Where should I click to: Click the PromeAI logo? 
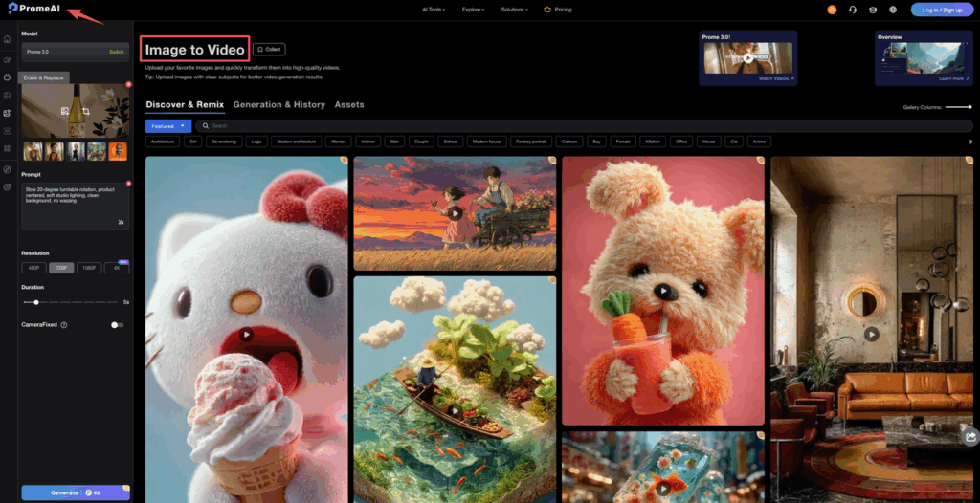click(x=33, y=8)
